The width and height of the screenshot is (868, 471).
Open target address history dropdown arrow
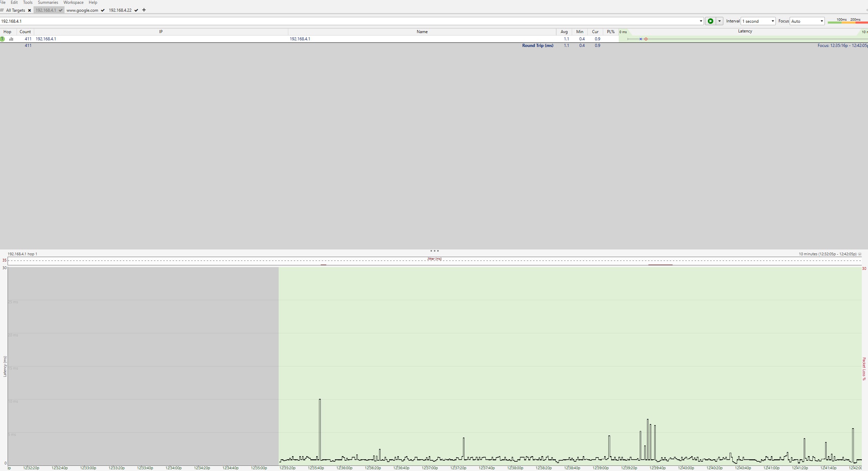coord(701,21)
